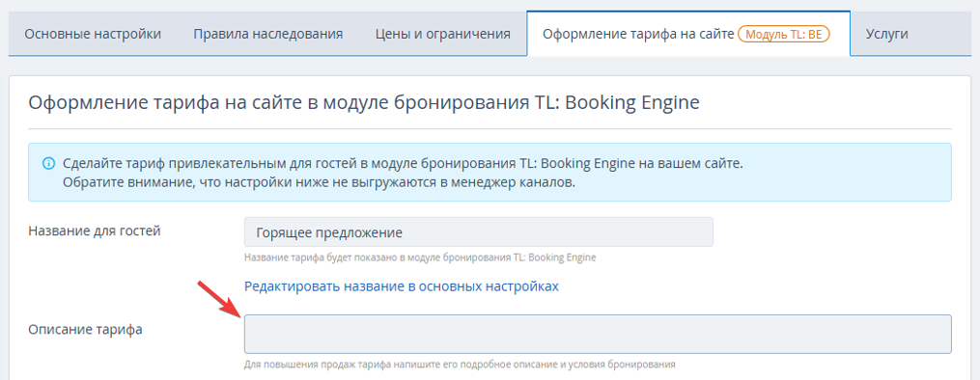The width and height of the screenshot is (980, 380).
Task: Click the Описание тарифа label
Action: pos(85,330)
